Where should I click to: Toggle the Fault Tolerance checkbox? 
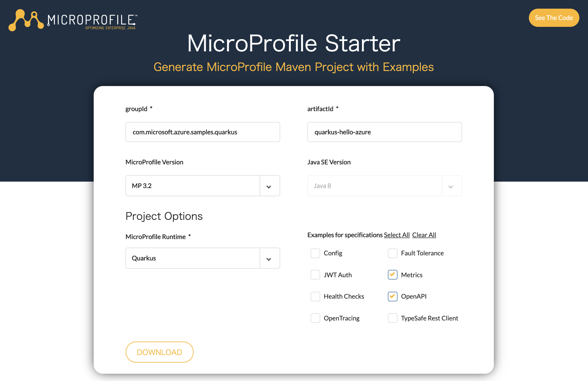(392, 253)
